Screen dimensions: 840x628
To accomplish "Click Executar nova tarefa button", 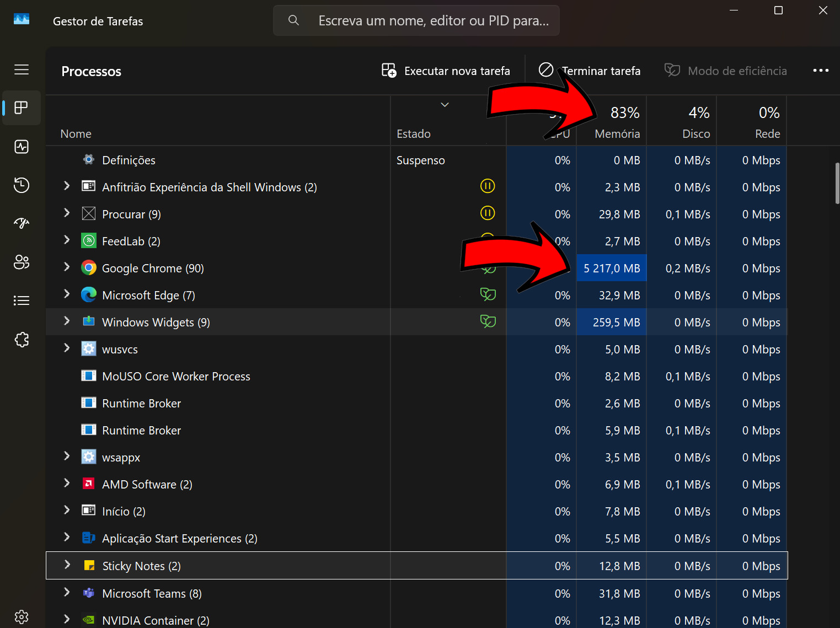I will [446, 71].
